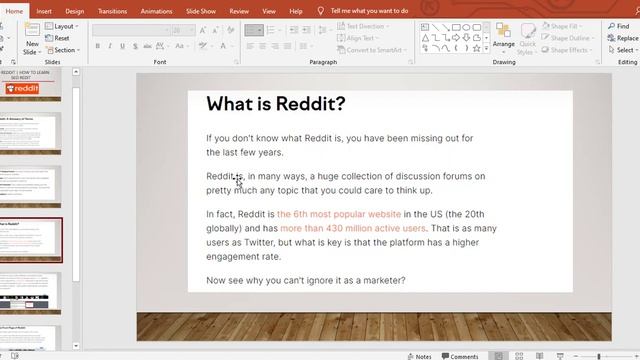Open the Change Case Aa dropdown
The image size is (640, 360).
182,46
